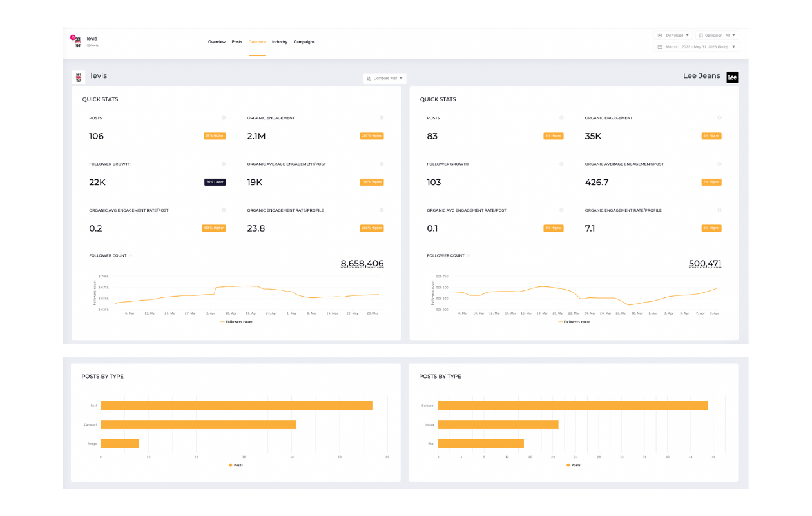Image resolution: width=812 pixels, height=516 pixels.
Task: Click info icon for levis Organic Average Engagement/Post
Action: point(382,164)
